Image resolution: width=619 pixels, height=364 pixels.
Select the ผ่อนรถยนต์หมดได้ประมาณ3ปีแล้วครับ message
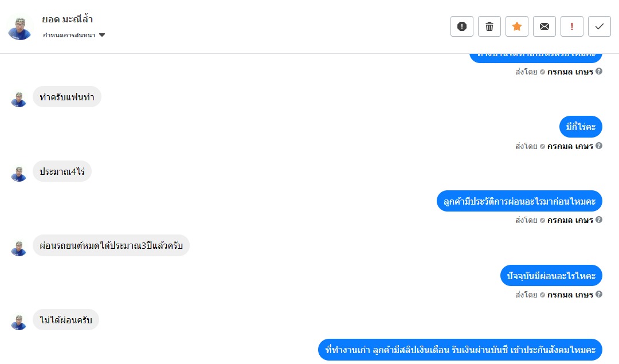pos(111,245)
